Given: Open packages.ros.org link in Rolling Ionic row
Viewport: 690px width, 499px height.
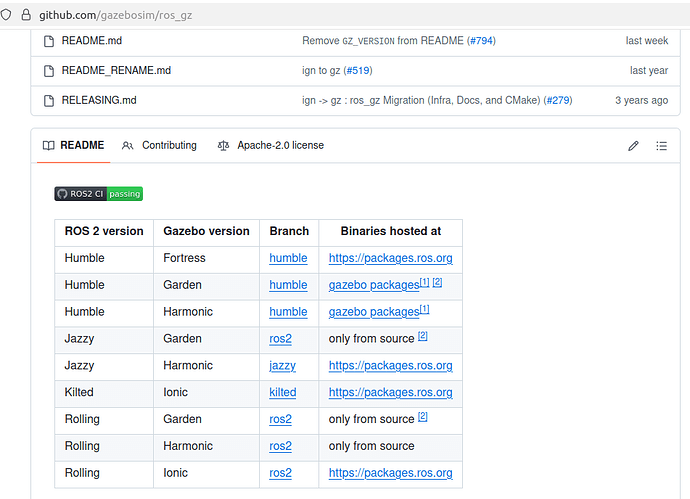Looking at the screenshot, I should pyautogui.click(x=390, y=473).
